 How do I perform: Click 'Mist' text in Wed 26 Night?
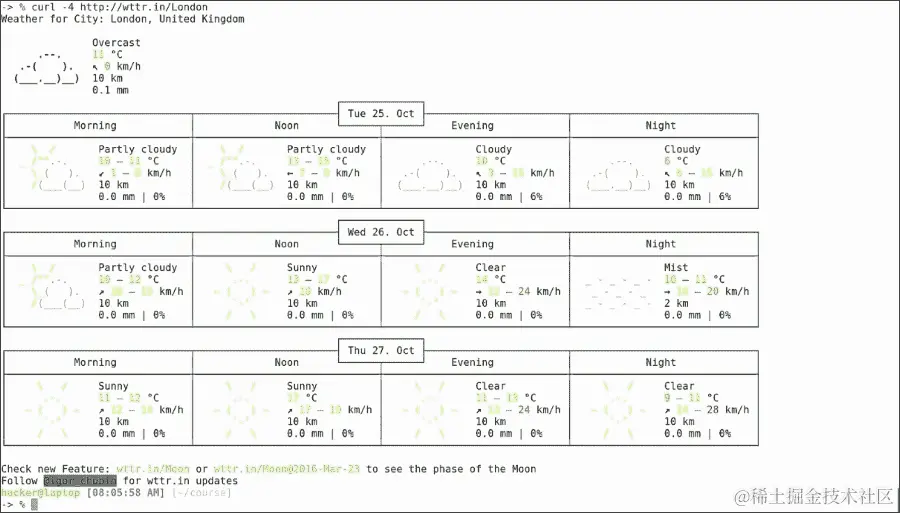pos(676,267)
